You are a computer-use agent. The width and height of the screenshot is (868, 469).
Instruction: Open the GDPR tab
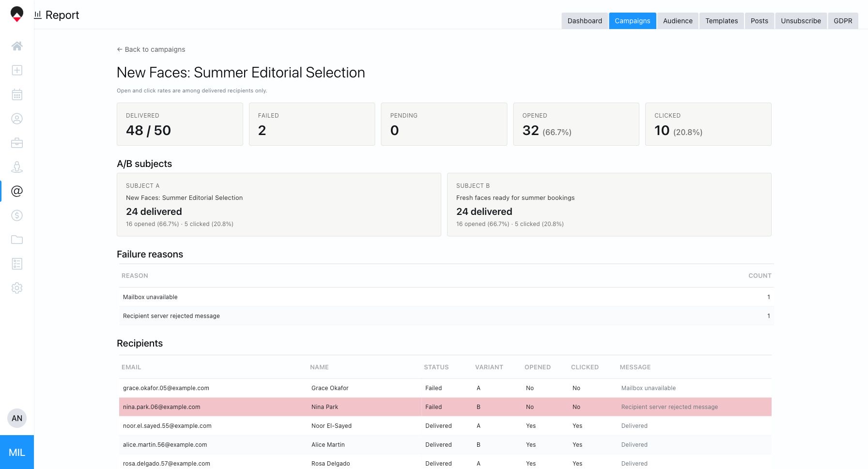[x=843, y=21]
